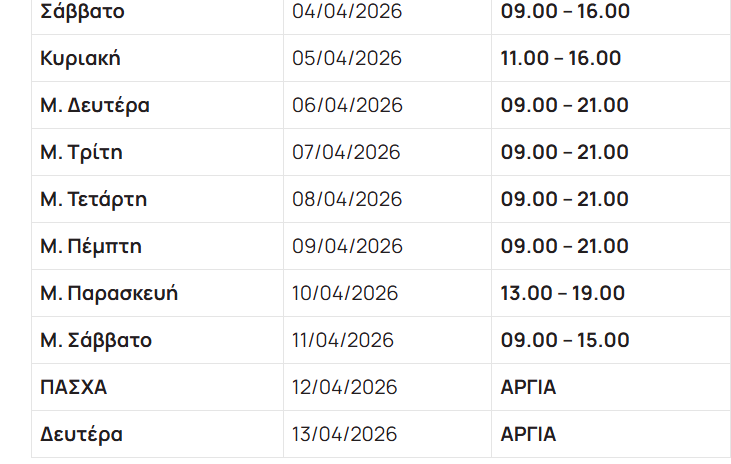
Task: Select the Μ. Τρίτη cell
Action: [82, 152]
